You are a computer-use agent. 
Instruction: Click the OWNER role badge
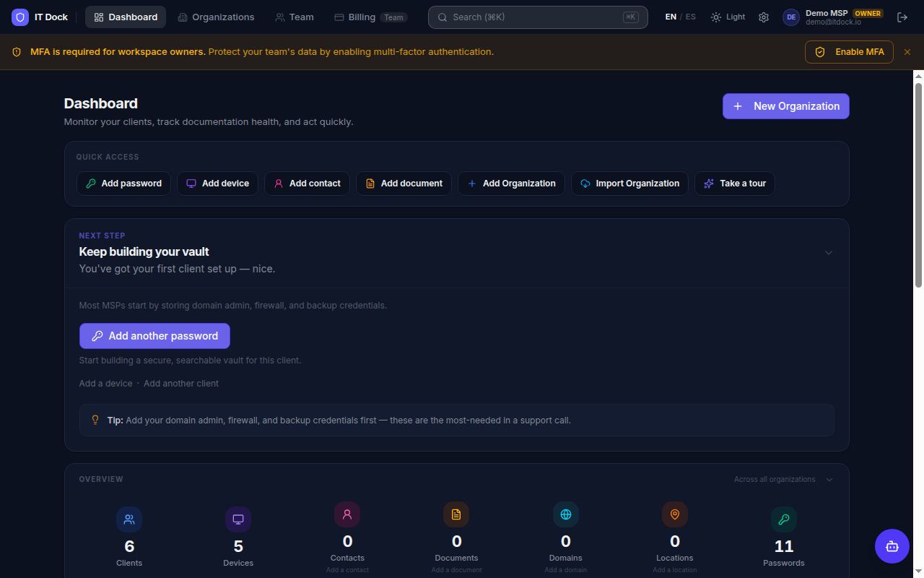(868, 13)
